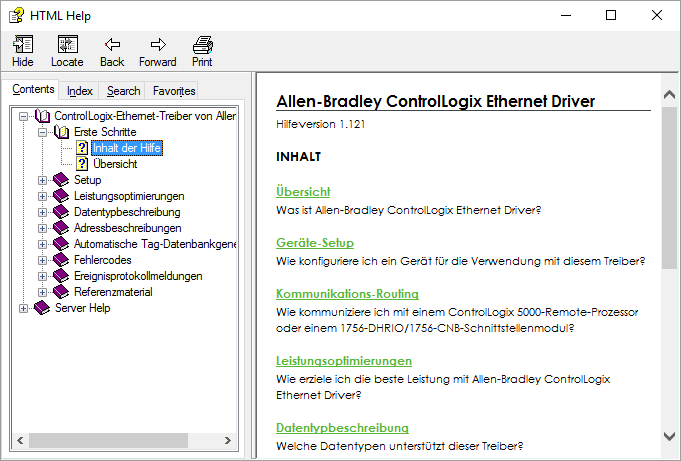
Task: Click the content pane's scroll-down arrow
Action: 669,436
